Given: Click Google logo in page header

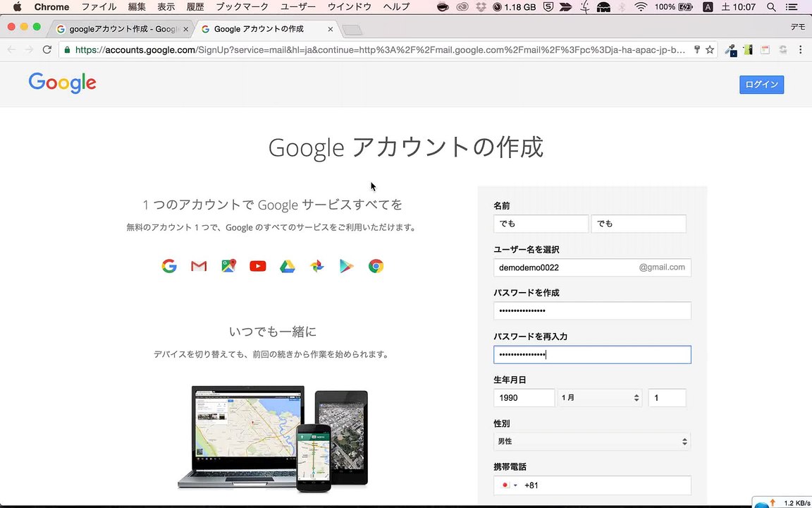Looking at the screenshot, I should [x=62, y=83].
